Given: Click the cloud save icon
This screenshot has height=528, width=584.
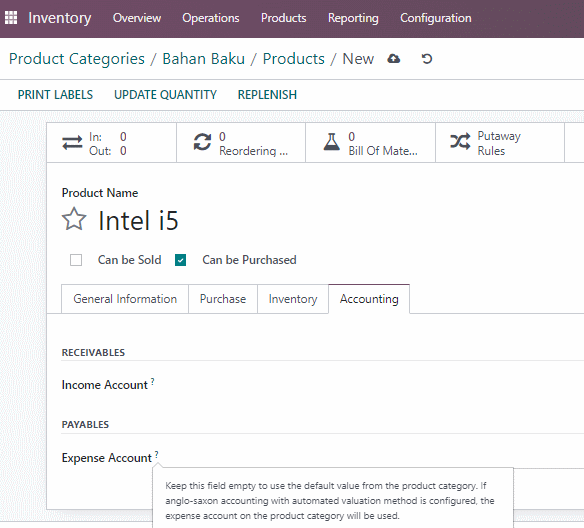Looking at the screenshot, I should (x=394, y=59).
